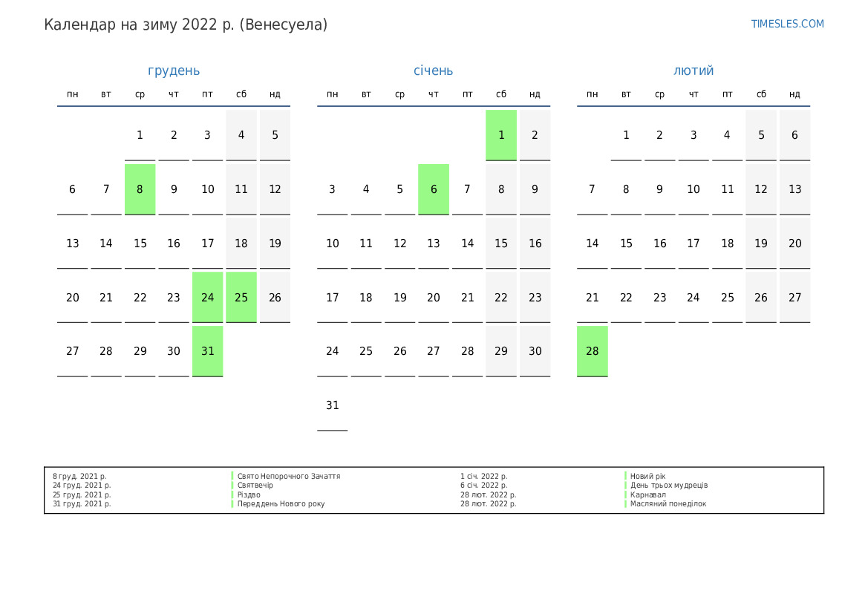868x614 pixels.
Task: Click 'нд' weekday header under лютий
Action: click(795, 95)
